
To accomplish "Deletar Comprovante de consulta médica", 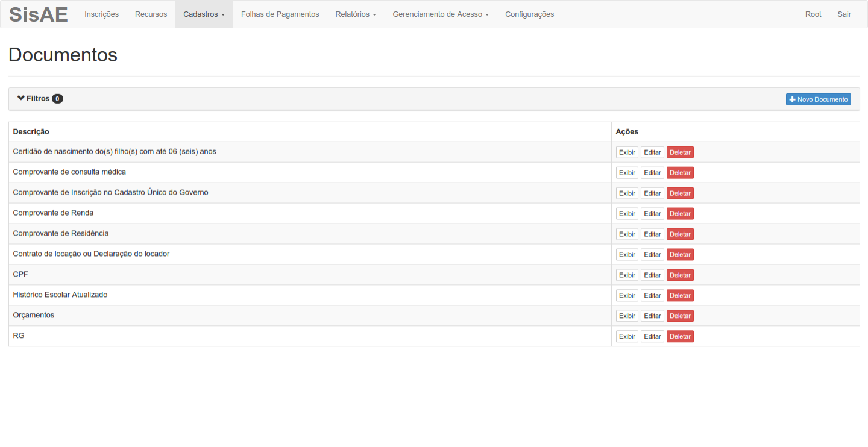I will 680,173.
